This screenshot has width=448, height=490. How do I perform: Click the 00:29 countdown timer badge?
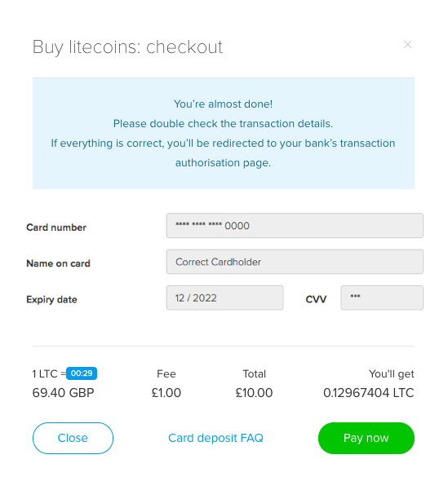(82, 373)
